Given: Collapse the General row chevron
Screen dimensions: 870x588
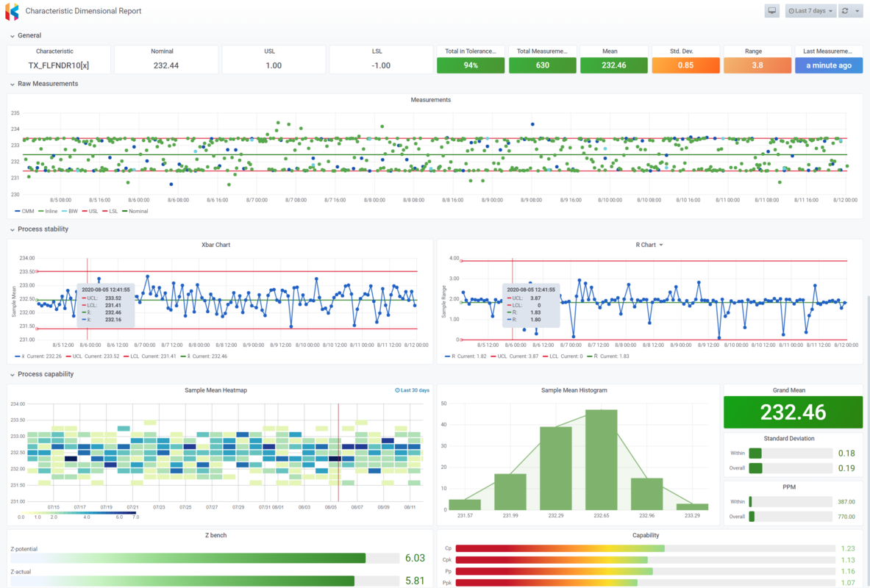Looking at the screenshot, I should (x=13, y=35).
